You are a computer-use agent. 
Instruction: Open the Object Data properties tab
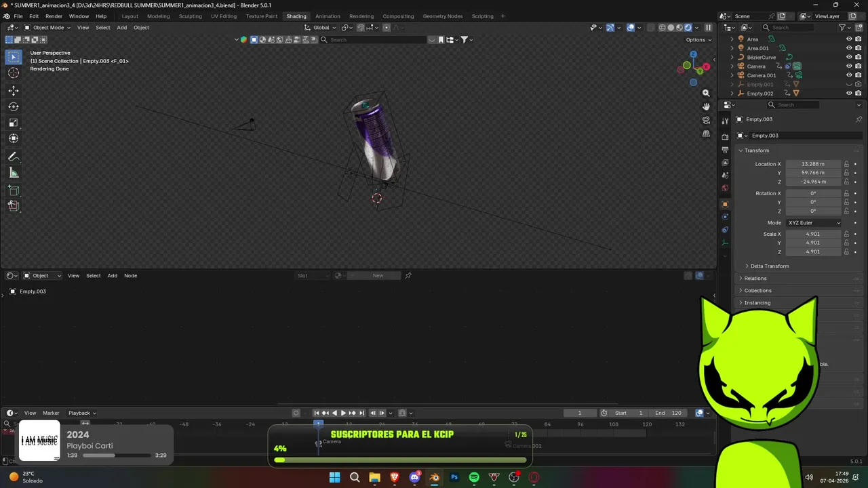click(725, 243)
